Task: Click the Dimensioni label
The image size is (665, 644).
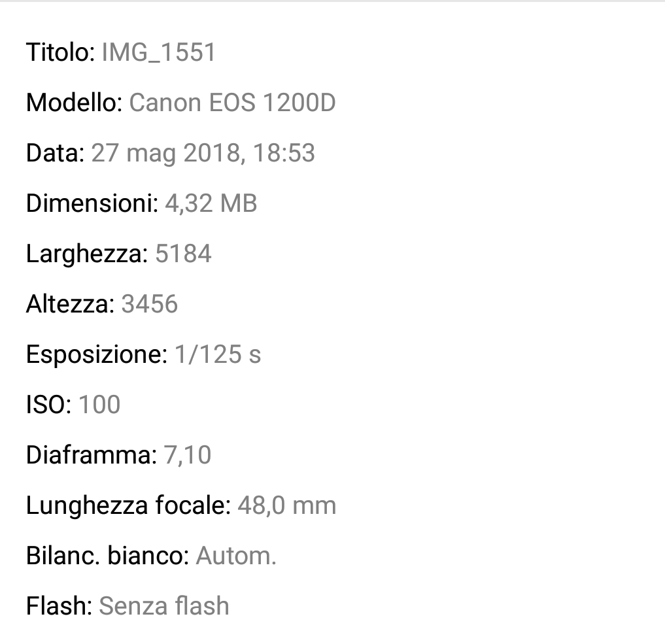Action: tap(92, 203)
